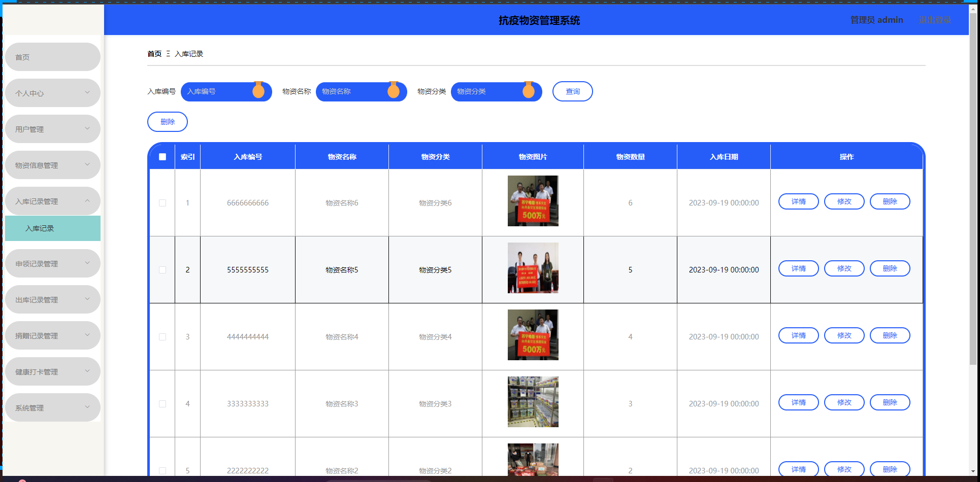Collapse the 入库记录管理 sidebar section

(x=52, y=201)
